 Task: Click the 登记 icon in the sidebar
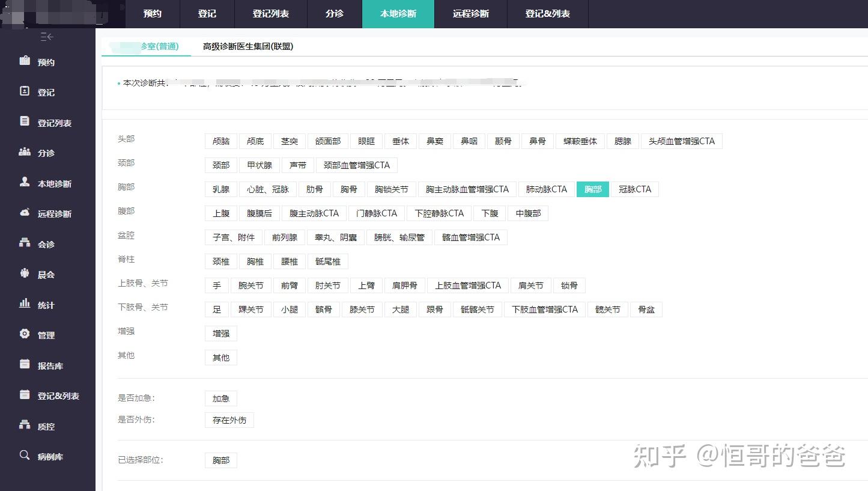[x=25, y=91]
